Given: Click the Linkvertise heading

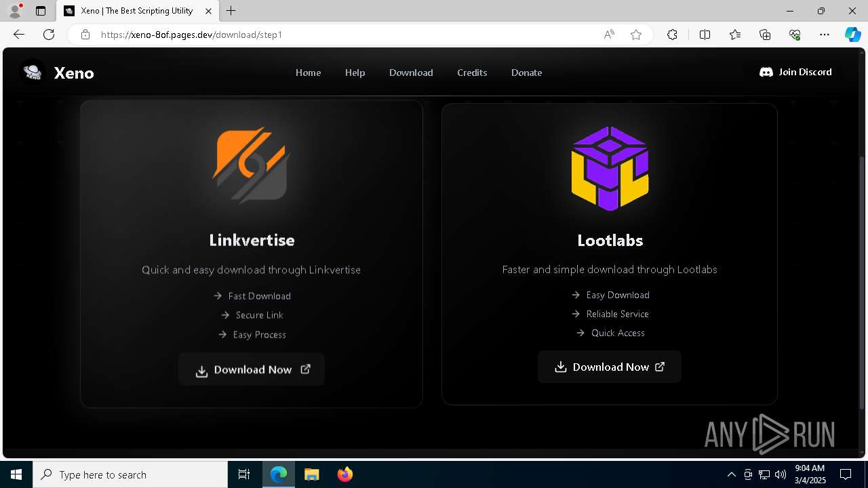Looking at the screenshot, I should 252,240.
